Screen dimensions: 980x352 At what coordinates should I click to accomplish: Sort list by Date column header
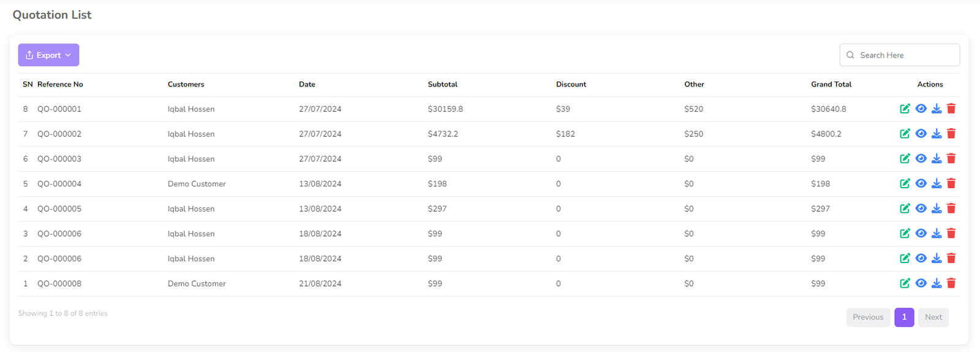click(x=307, y=85)
